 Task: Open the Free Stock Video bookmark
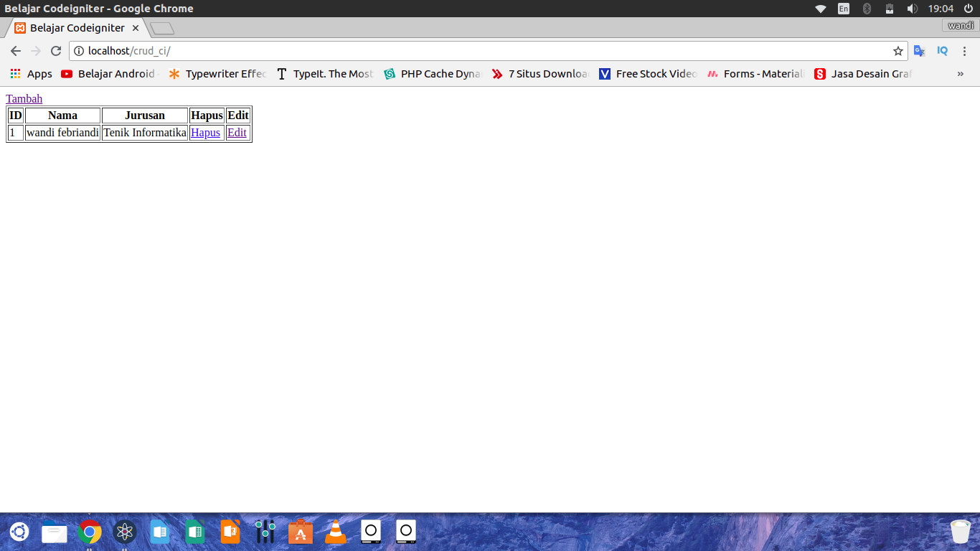tap(648, 74)
